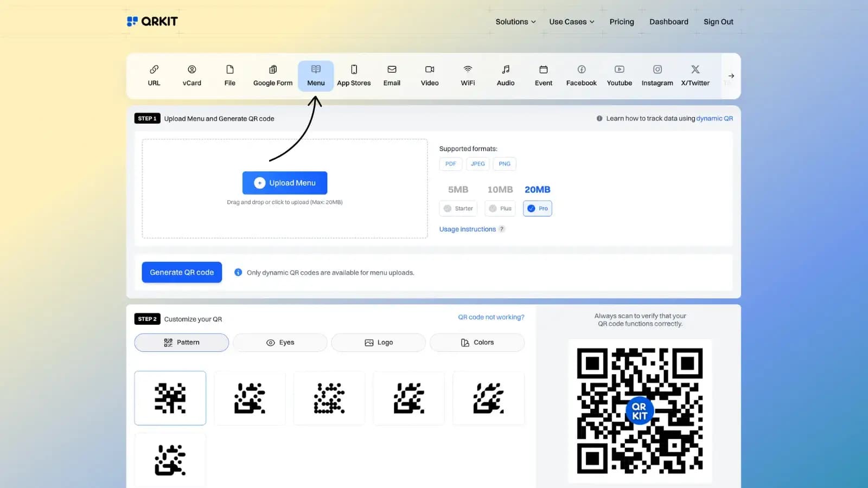
Task: Select the Youtube QR code type
Action: point(619,75)
